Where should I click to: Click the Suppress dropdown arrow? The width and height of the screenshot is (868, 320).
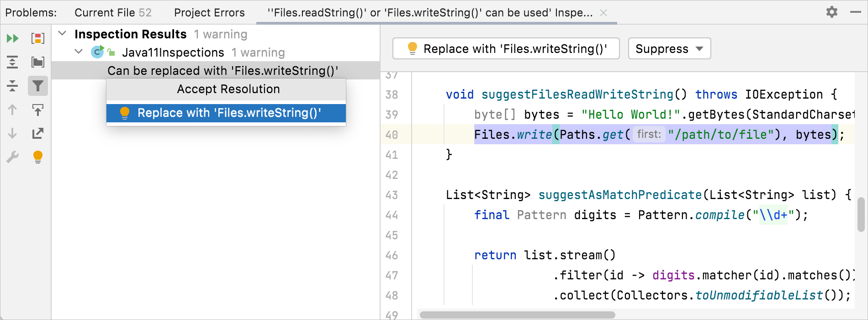point(699,49)
